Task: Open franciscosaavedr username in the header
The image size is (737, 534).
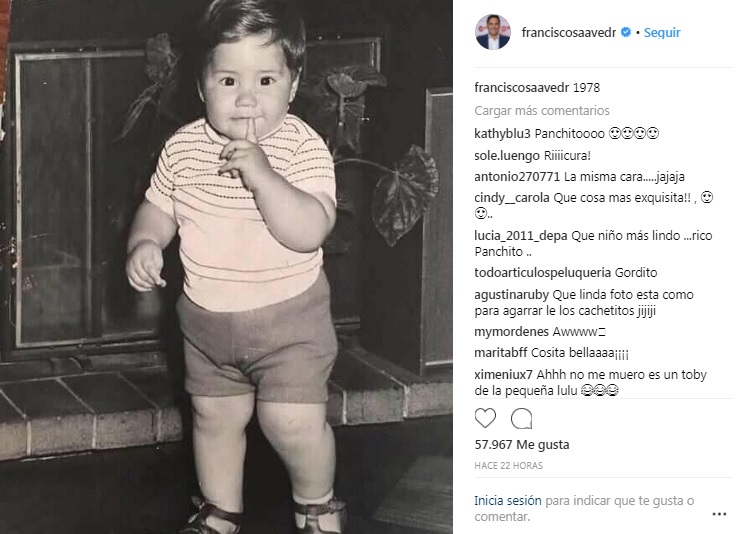Action: tap(569, 32)
